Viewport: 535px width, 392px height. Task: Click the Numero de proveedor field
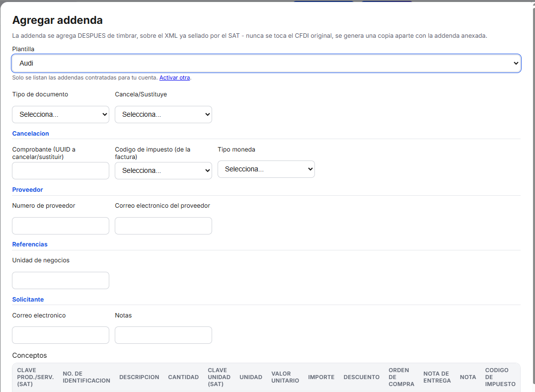click(x=61, y=226)
